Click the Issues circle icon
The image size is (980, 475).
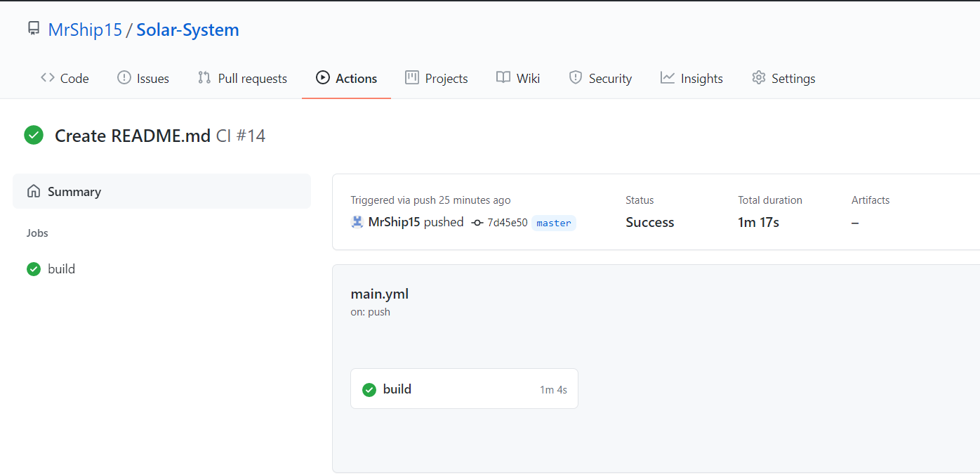click(124, 77)
